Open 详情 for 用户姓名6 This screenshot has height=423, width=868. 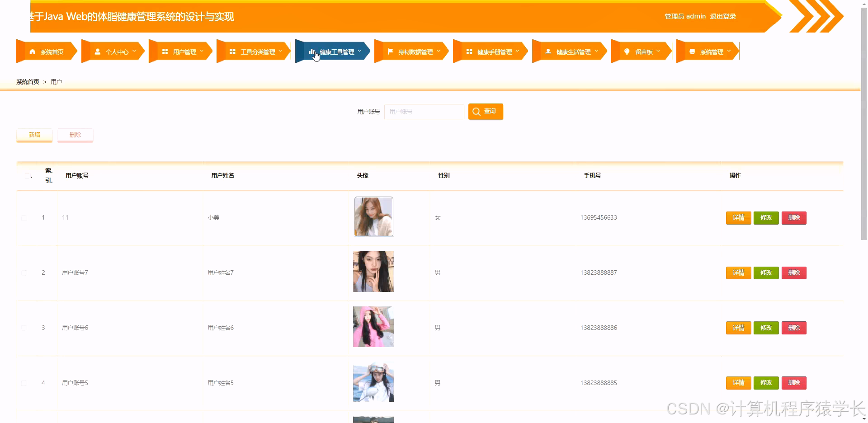[738, 328]
